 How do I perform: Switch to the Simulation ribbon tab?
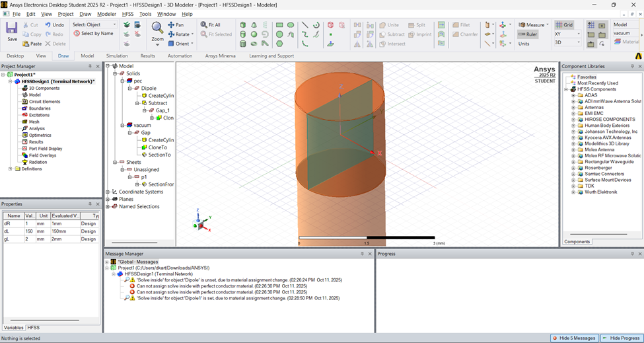[x=117, y=56]
